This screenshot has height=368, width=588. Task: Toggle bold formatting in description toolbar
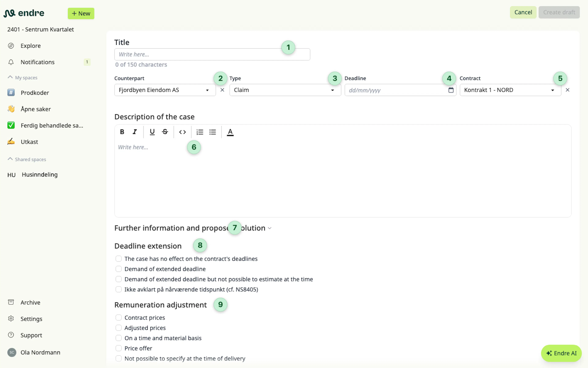122,132
